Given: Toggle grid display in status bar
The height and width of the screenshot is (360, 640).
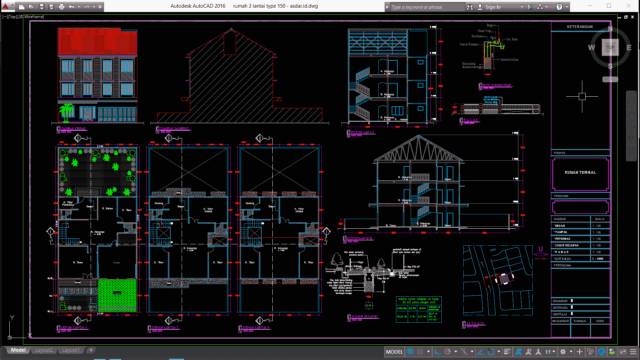Looking at the screenshot, I should click(409, 352).
